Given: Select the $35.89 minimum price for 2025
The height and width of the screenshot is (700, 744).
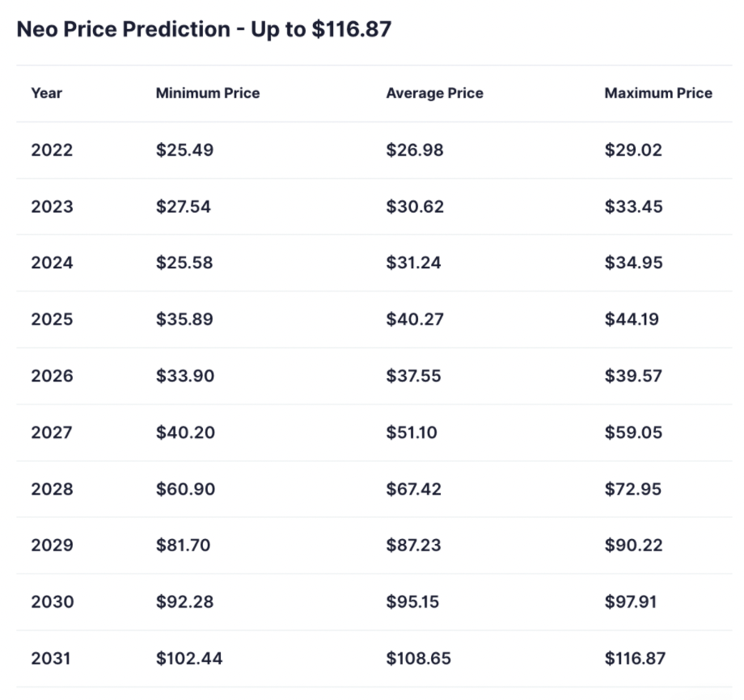Looking at the screenshot, I should [184, 319].
